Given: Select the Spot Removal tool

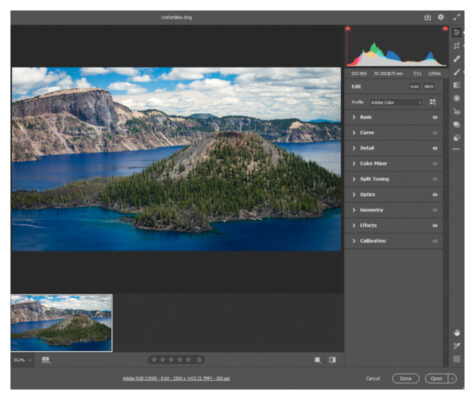Looking at the screenshot, I should coord(457,59).
